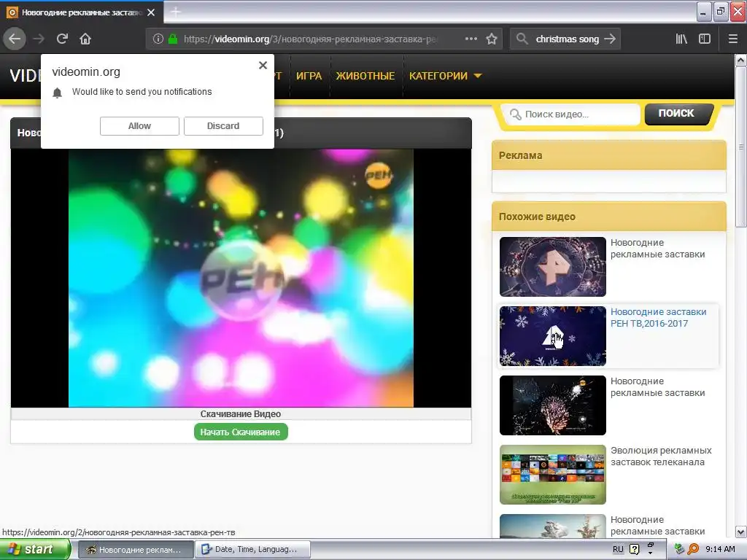747x560 pixels.
Task: Click the system tray magnifier icon
Action: tap(693, 549)
